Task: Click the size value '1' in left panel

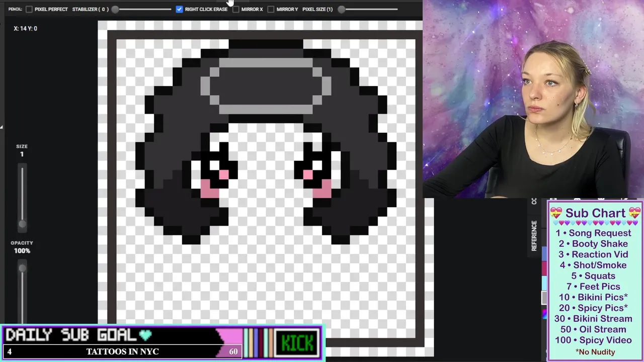Action: coord(22,154)
